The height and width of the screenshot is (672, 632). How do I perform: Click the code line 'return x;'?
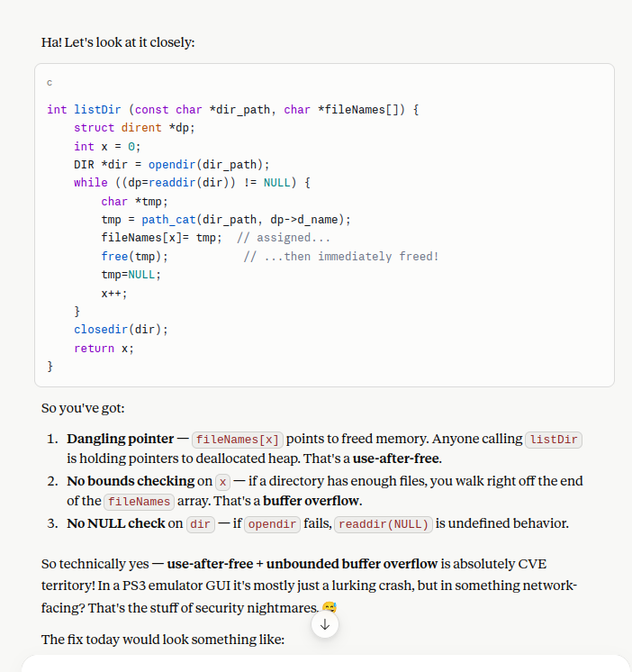(104, 348)
